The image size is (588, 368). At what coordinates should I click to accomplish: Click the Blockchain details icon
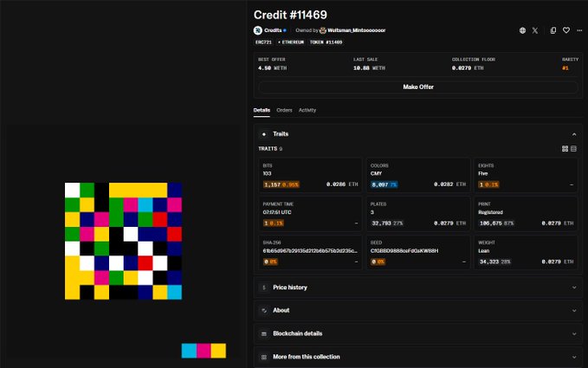(x=264, y=333)
